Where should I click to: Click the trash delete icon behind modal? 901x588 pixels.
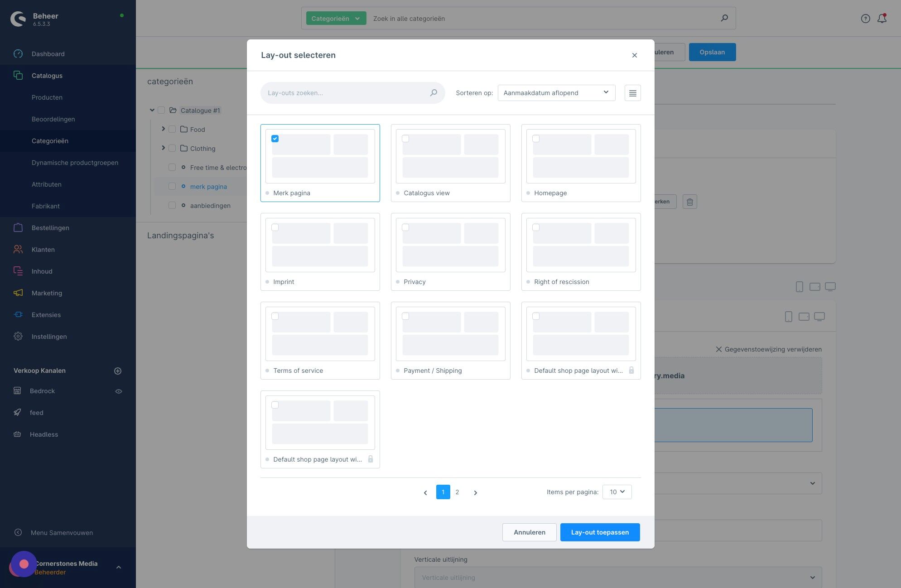tap(689, 202)
